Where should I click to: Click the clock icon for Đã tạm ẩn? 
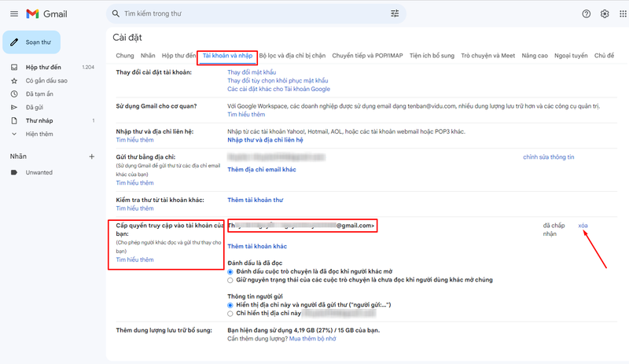[14, 94]
